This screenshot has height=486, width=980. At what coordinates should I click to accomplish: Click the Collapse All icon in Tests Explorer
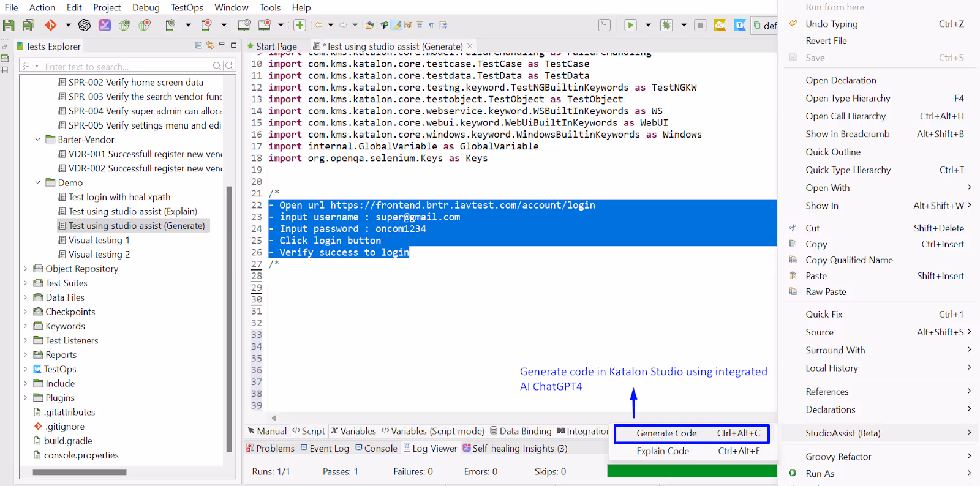pyautogui.click(x=198, y=45)
